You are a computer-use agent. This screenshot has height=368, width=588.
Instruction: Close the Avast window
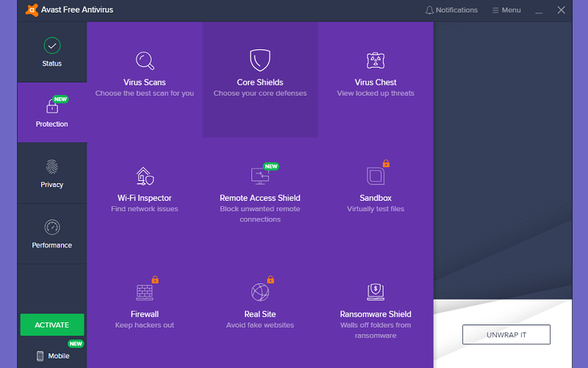point(561,10)
